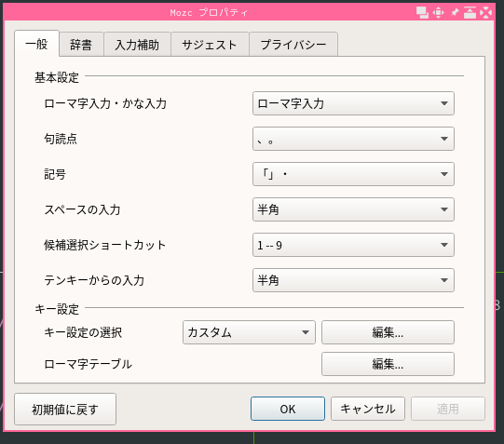This screenshot has width=504, height=444.
Task: Open the 記号 dropdown showing 「」・
Action: click(x=353, y=174)
